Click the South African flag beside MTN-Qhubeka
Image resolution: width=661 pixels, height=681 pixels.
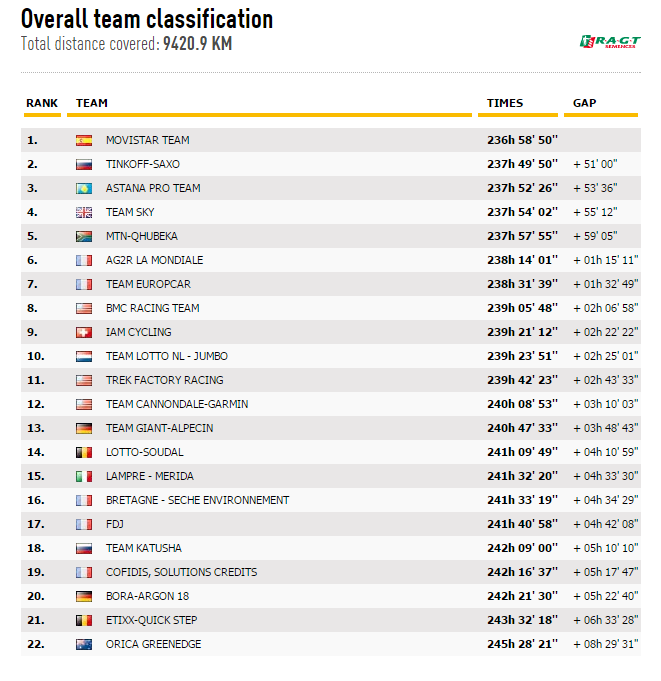point(84,237)
